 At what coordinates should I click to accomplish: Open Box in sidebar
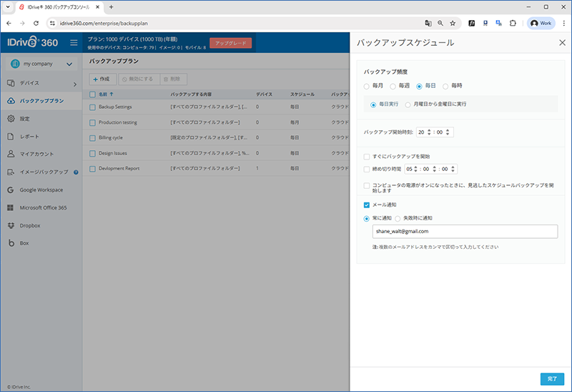click(x=24, y=243)
